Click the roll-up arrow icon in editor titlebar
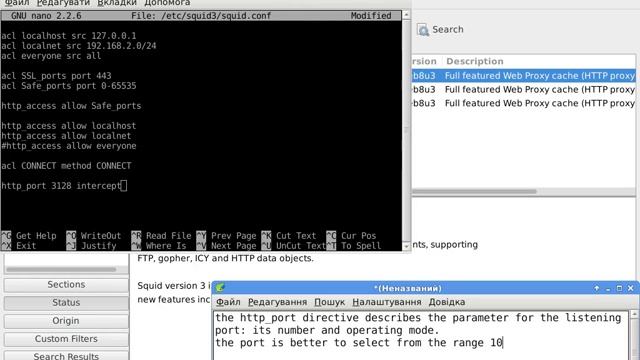Viewport: 640px width, 360px height. click(x=597, y=288)
